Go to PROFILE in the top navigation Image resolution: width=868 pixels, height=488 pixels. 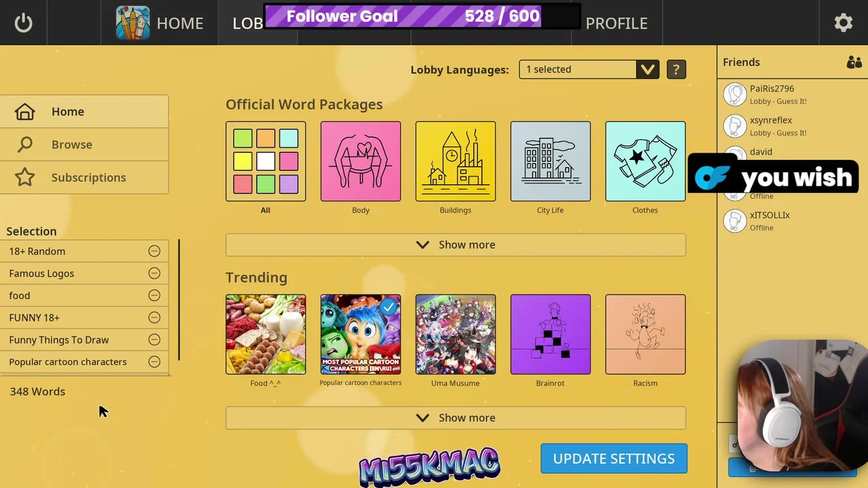pyautogui.click(x=616, y=23)
